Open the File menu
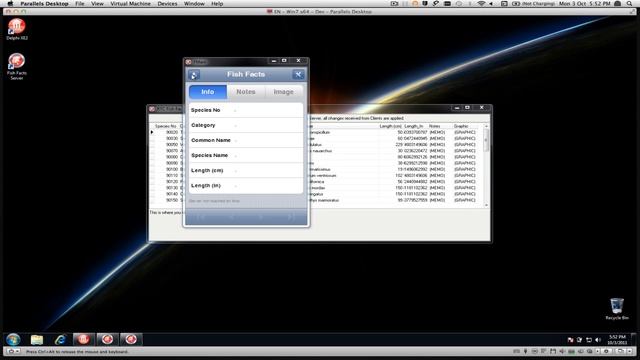 [x=80, y=4]
